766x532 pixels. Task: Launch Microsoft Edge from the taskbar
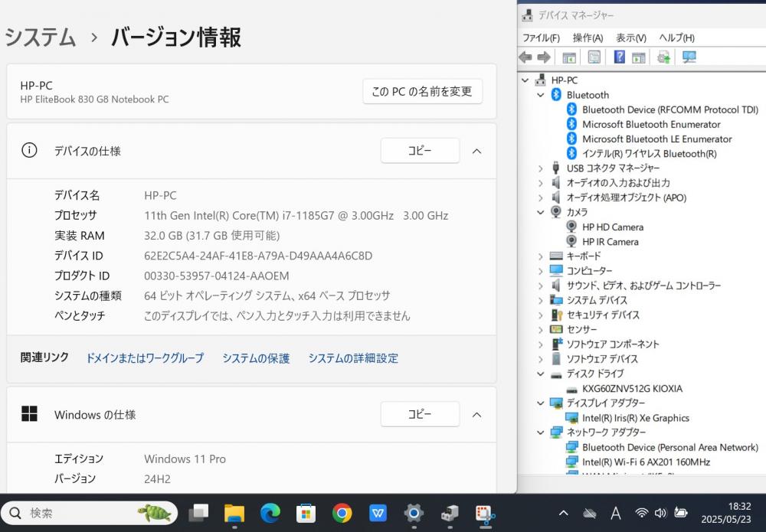pyautogui.click(x=270, y=514)
